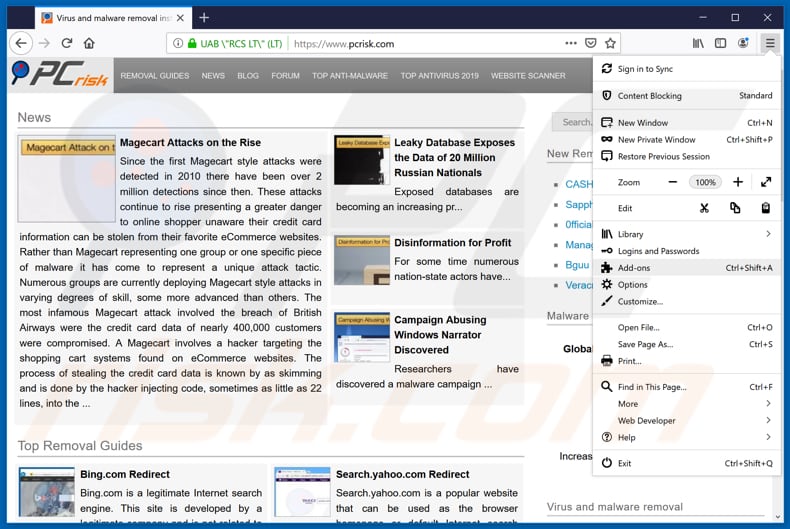The width and height of the screenshot is (790, 529).
Task: Toggle the hamburger menu button
Action: tap(769, 43)
